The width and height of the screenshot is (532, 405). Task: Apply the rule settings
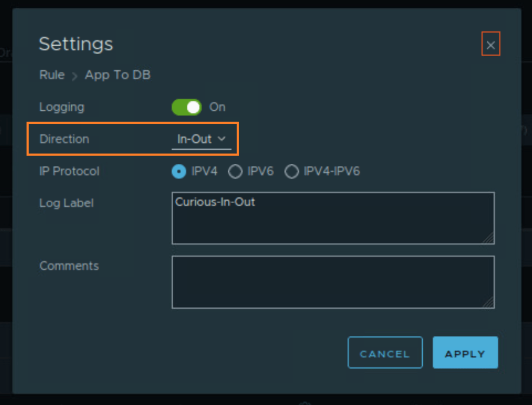point(465,353)
